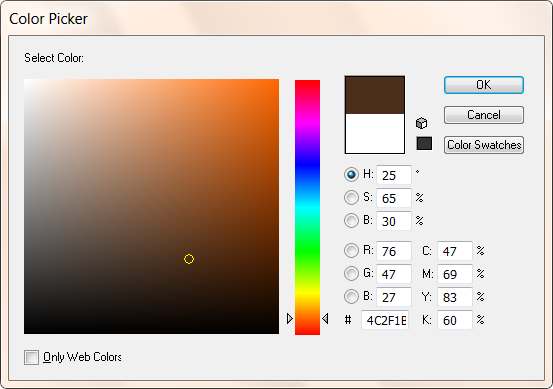
Task: Select the H hue radio button
Action: click(x=351, y=175)
